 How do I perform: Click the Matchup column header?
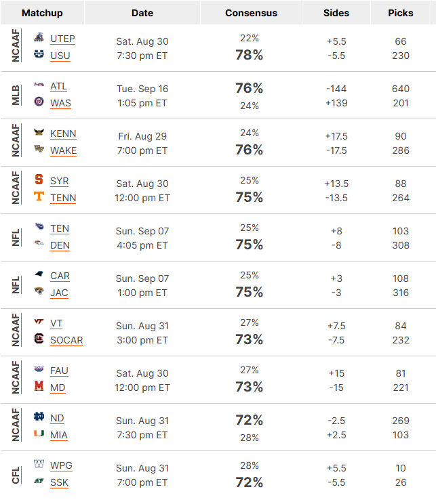click(x=42, y=13)
